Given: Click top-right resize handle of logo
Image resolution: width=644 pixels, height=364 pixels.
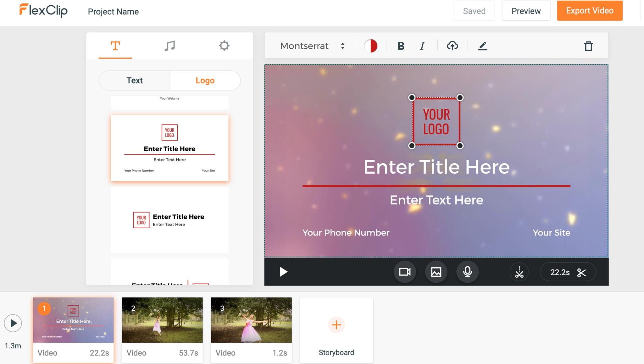Looking at the screenshot, I should click(460, 97).
